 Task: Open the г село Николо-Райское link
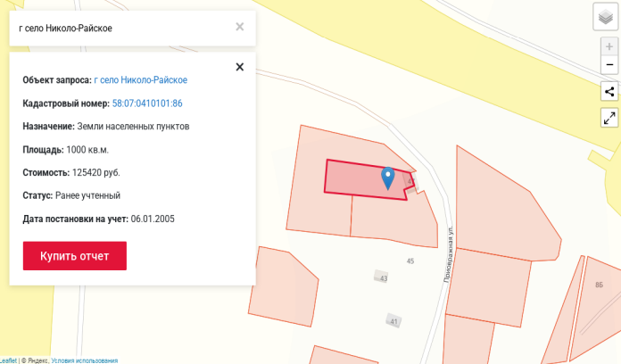(140, 80)
